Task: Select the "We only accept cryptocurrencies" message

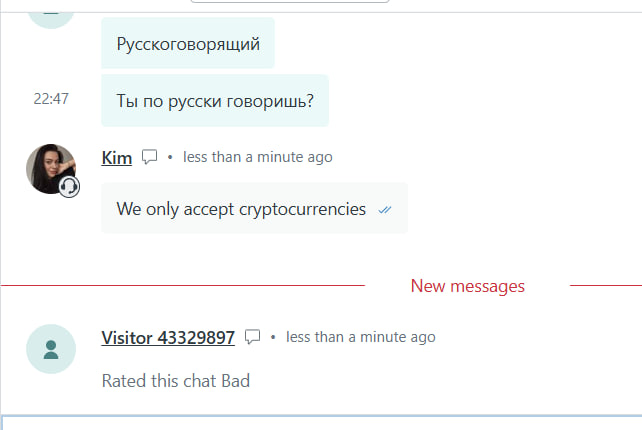Action: coord(241,209)
